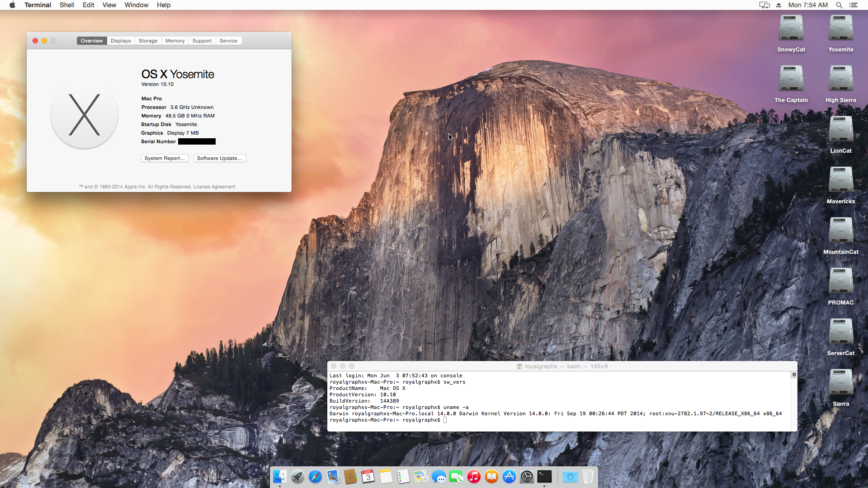The width and height of the screenshot is (868, 488).
Task: Open the Edit menu
Action: click(x=88, y=5)
